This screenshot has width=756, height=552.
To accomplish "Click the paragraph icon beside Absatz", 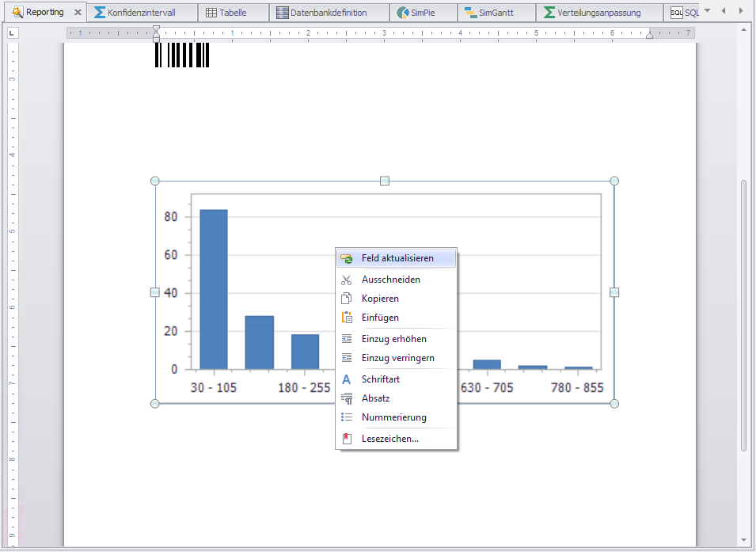I will coord(346,398).
